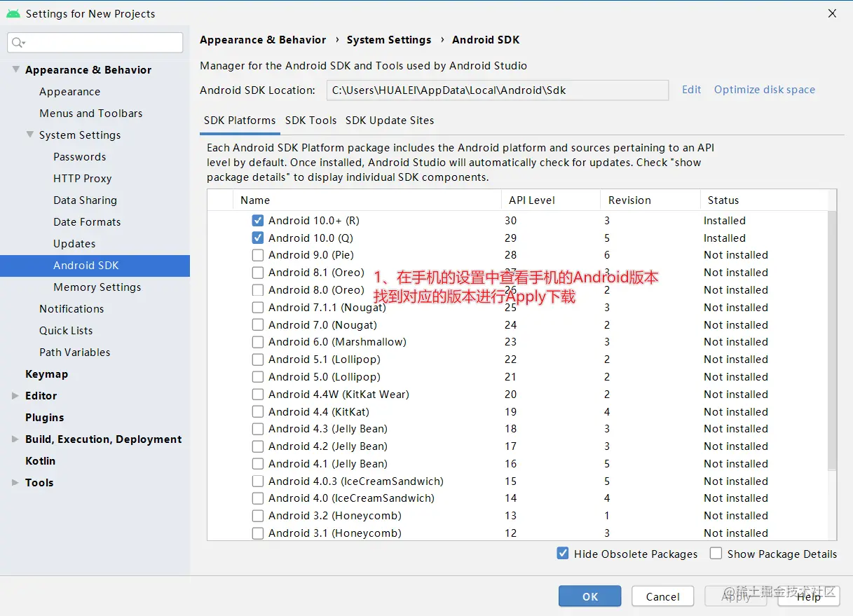Switch to SDK Tools tab
The image size is (853, 616).
point(311,121)
